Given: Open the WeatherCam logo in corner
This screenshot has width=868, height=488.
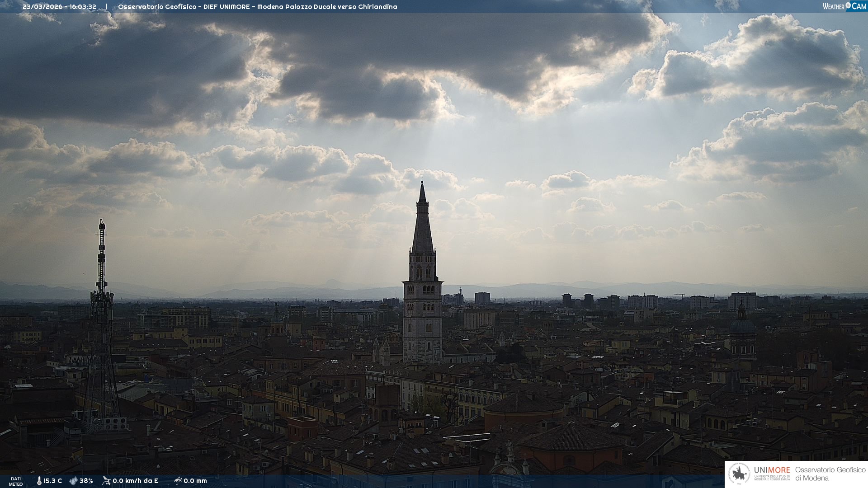Looking at the screenshot, I should [844, 6].
